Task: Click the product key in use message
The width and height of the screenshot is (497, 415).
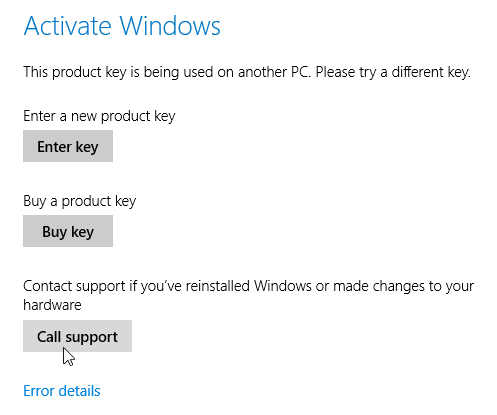Action: [x=247, y=72]
